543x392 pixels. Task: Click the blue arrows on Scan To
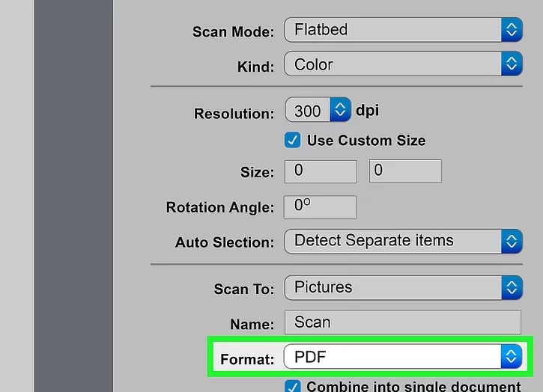coord(511,287)
